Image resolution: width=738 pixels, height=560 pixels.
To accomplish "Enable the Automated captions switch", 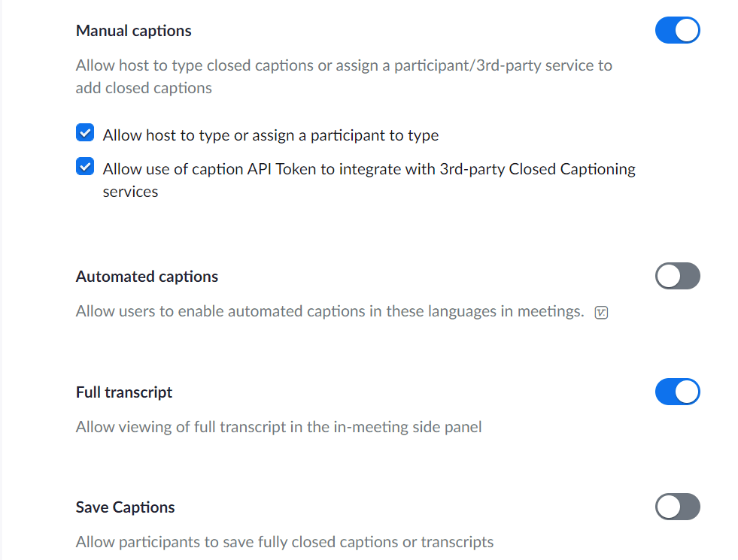I will [x=677, y=276].
